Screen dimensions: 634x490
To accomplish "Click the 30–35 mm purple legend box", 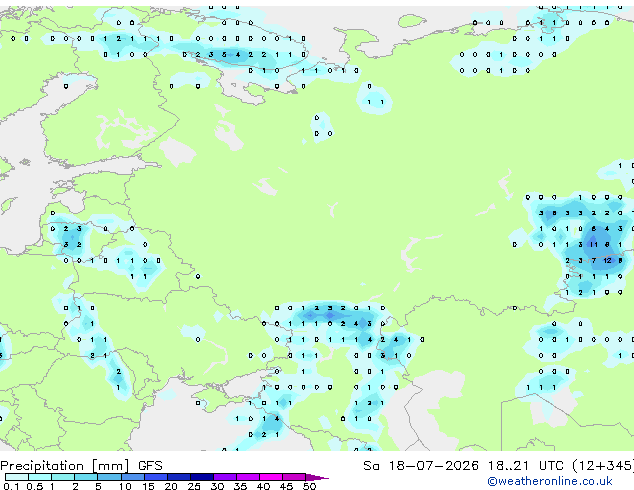I will [x=224, y=477].
